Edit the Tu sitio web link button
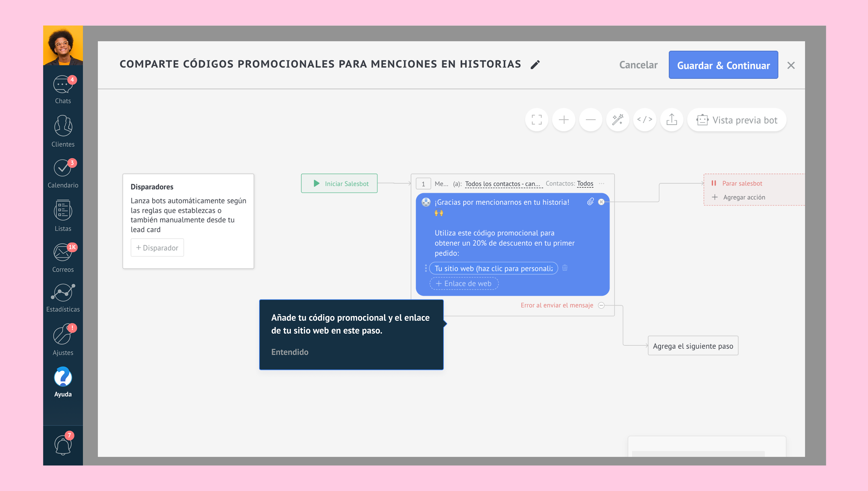Image resolution: width=868 pixels, height=491 pixels. pos(493,268)
